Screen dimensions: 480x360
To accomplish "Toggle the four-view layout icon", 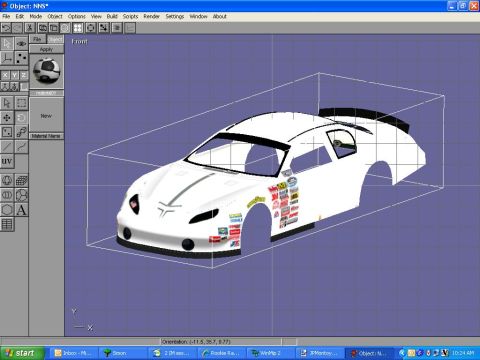I will pyautogui.click(x=78, y=28).
